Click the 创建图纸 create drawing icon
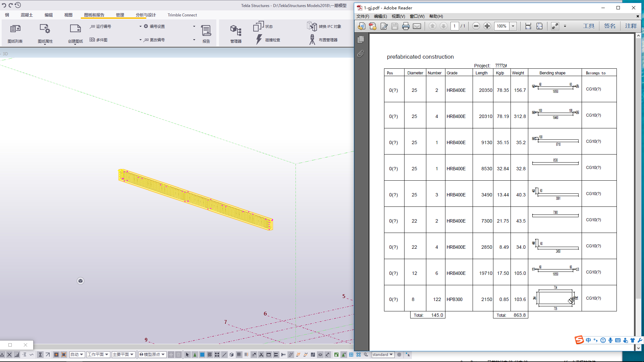Viewport: 644px width, 362px height. coord(75,29)
